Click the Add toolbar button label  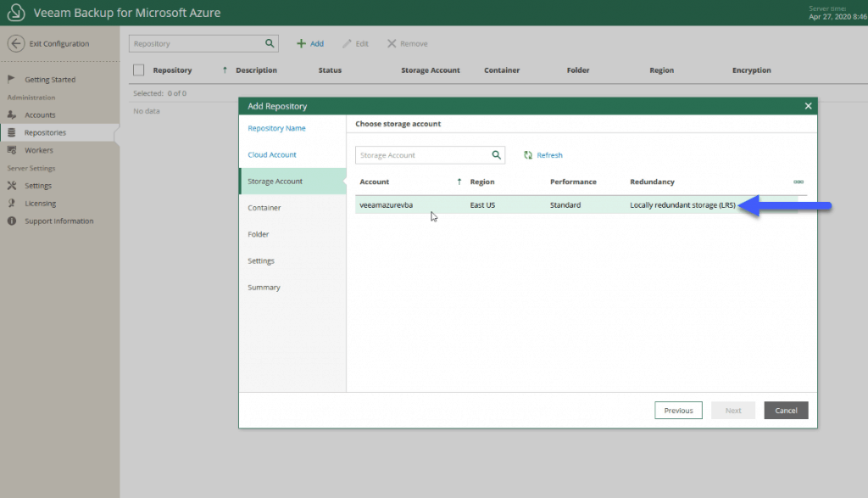coord(317,43)
